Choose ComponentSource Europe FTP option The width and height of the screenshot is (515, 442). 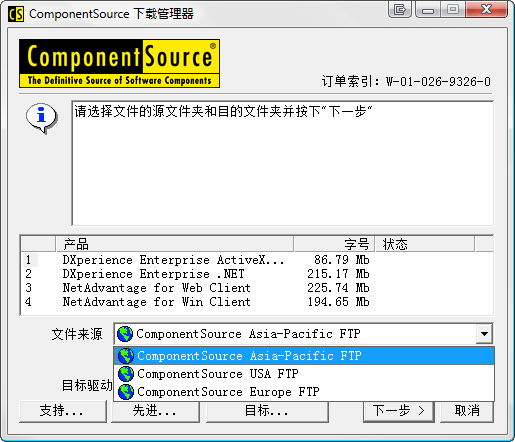[304, 392]
